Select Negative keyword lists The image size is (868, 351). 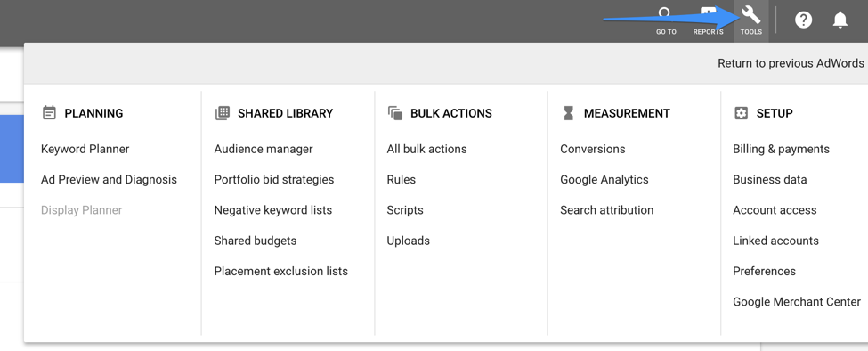[x=273, y=210]
